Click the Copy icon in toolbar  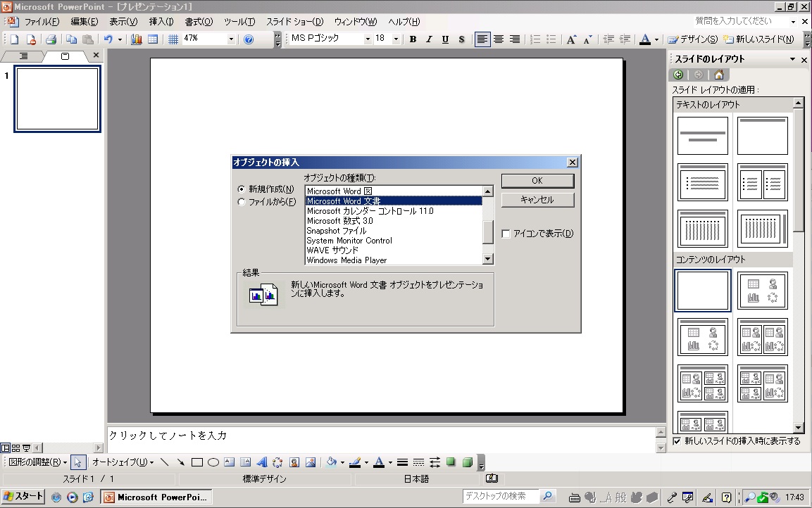71,39
